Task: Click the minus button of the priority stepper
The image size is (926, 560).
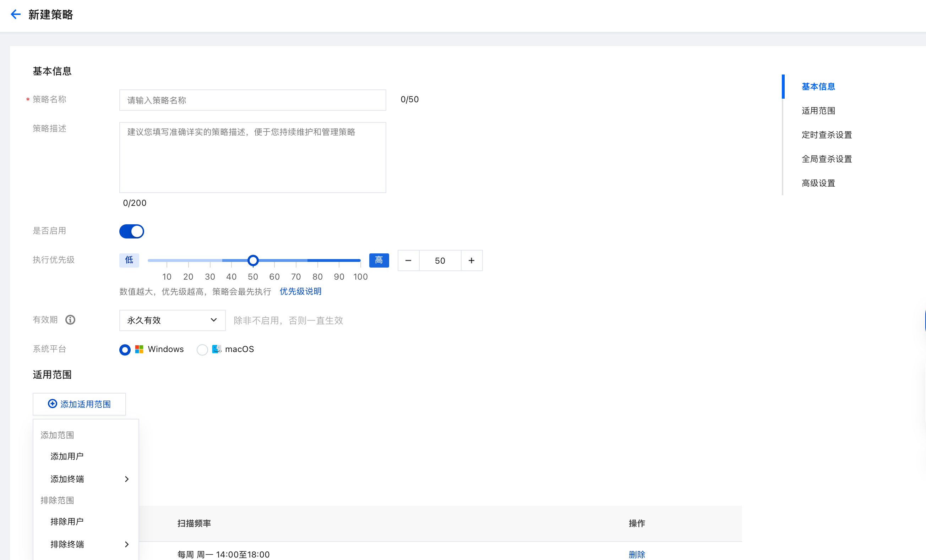Action: point(408,260)
